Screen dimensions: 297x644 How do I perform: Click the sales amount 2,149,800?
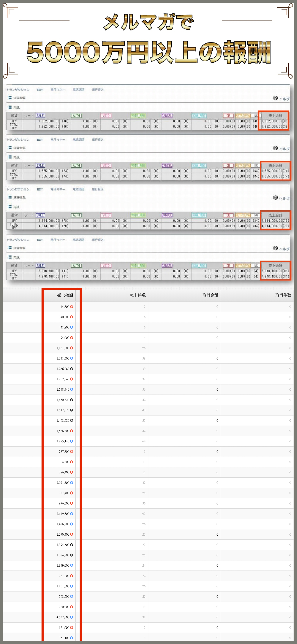63,514
